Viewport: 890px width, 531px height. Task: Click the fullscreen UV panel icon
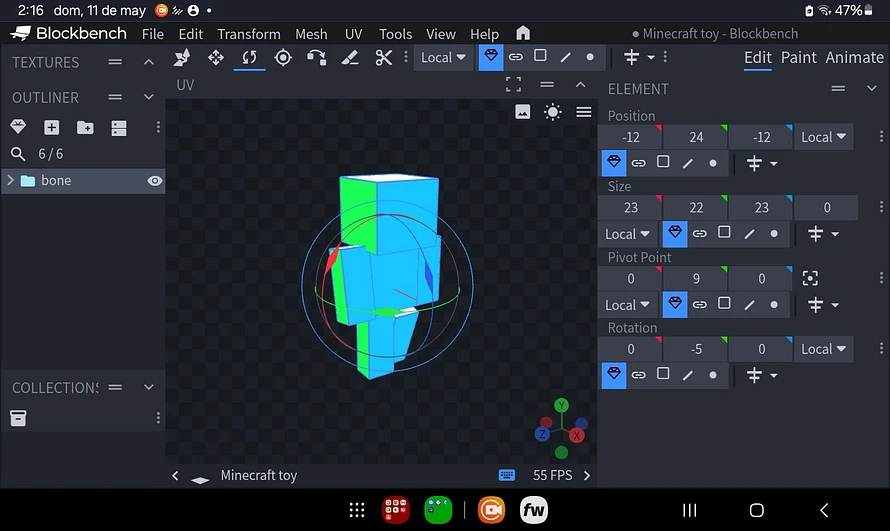(513, 85)
